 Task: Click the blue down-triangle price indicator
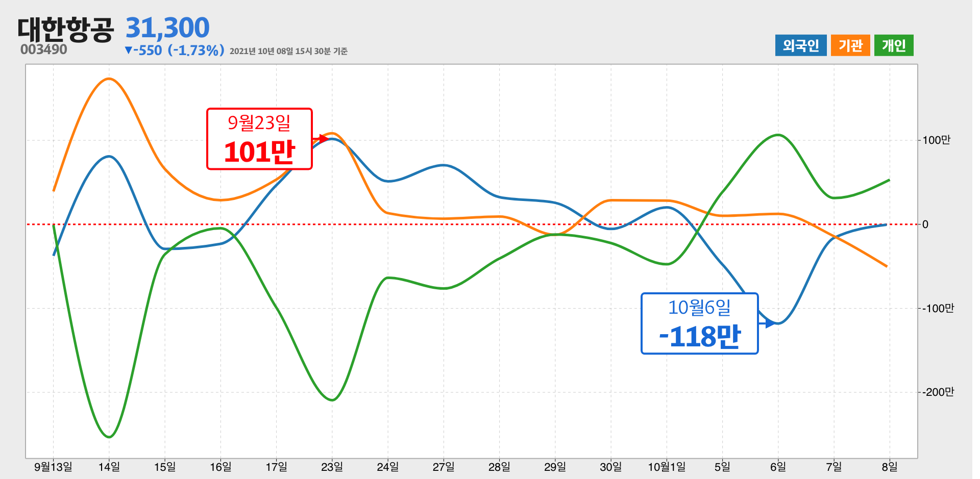[x=129, y=51]
